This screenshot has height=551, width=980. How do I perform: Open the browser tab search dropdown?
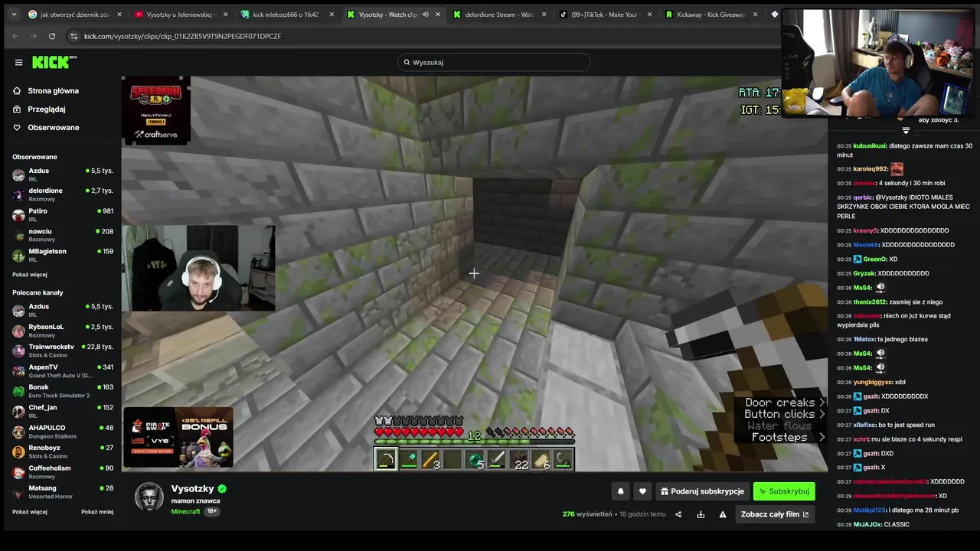pos(14,14)
